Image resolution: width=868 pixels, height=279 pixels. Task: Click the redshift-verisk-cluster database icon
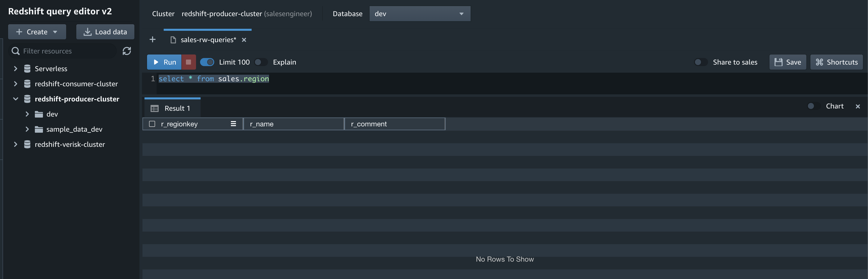[x=27, y=144]
